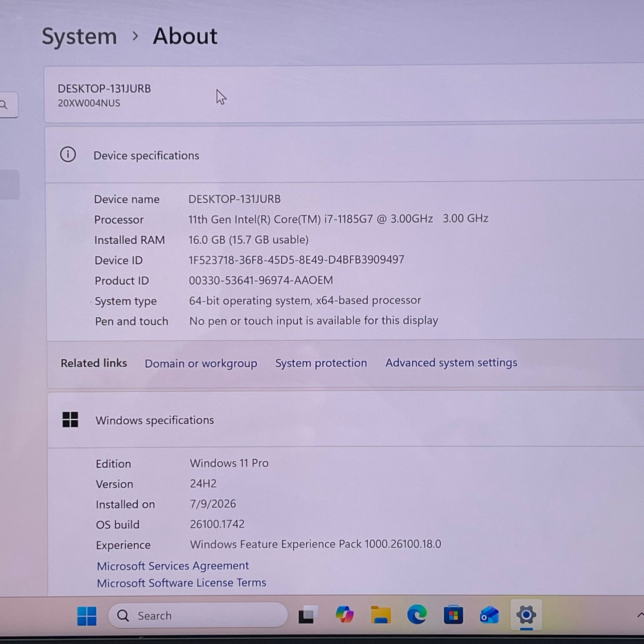Launch Microsoft Edge browser

[x=417, y=615]
